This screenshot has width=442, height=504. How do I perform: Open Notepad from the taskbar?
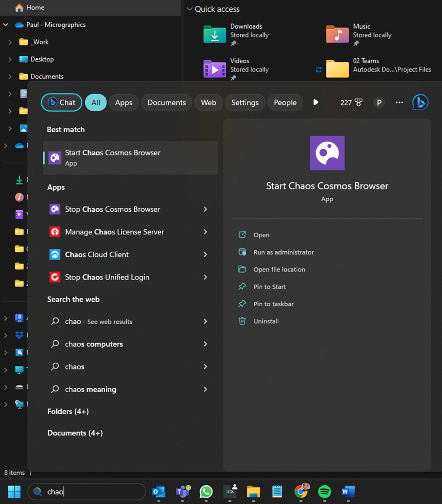pos(277,491)
